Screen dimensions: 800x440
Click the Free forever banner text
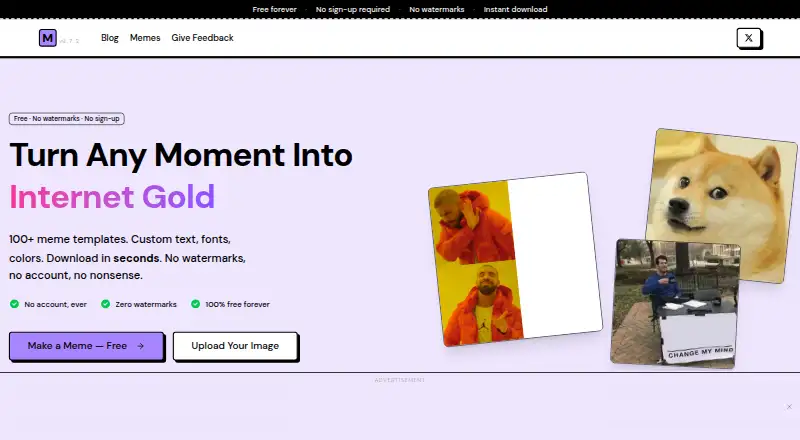[x=274, y=9]
